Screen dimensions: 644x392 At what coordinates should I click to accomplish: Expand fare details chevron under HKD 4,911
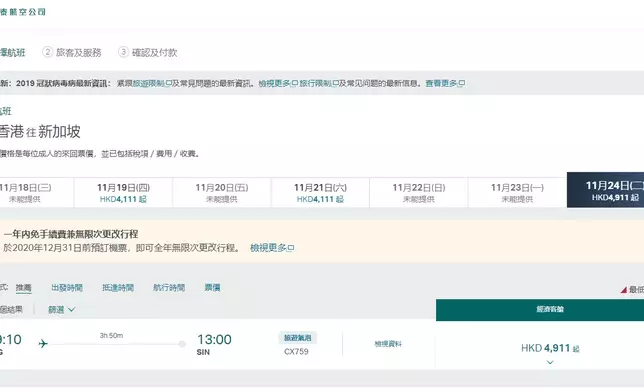click(550, 362)
